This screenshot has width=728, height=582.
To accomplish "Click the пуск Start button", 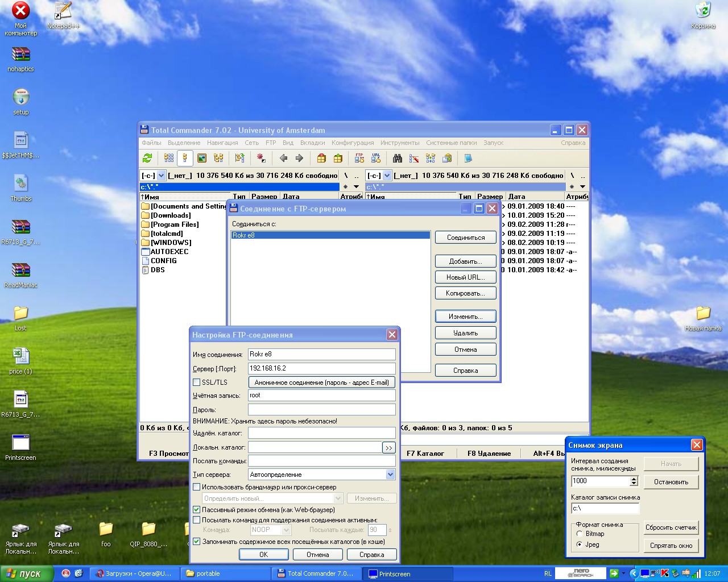I will click(x=27, y=573).
